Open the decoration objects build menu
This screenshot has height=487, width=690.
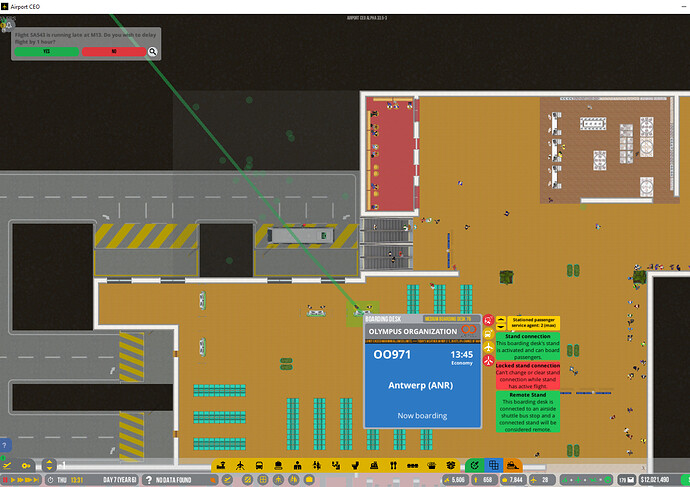point(451,465)
